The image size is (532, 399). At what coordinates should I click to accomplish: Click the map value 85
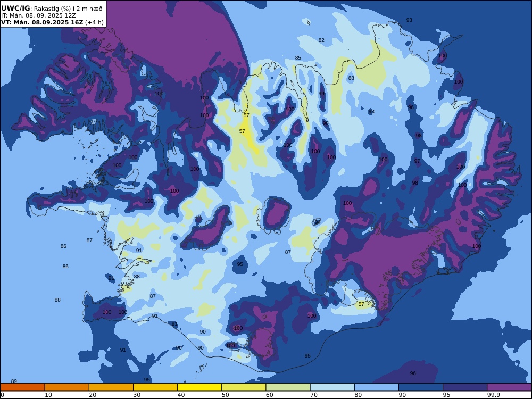(298, 57)
